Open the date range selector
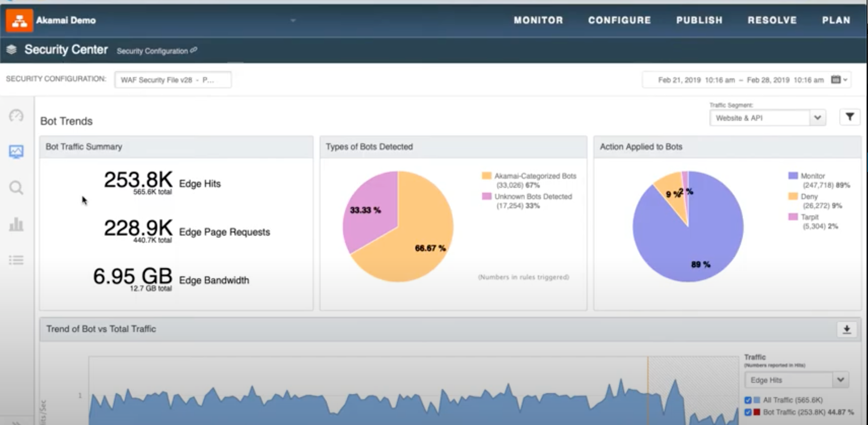 (747, 80)
